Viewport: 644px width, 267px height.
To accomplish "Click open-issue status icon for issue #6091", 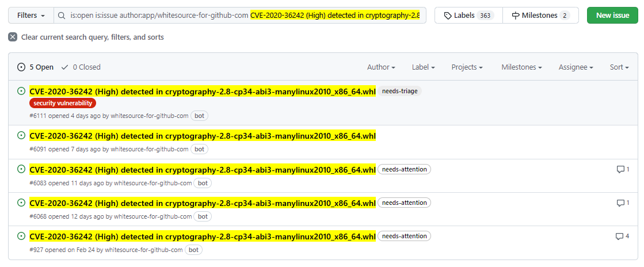I will coord(21,136).
